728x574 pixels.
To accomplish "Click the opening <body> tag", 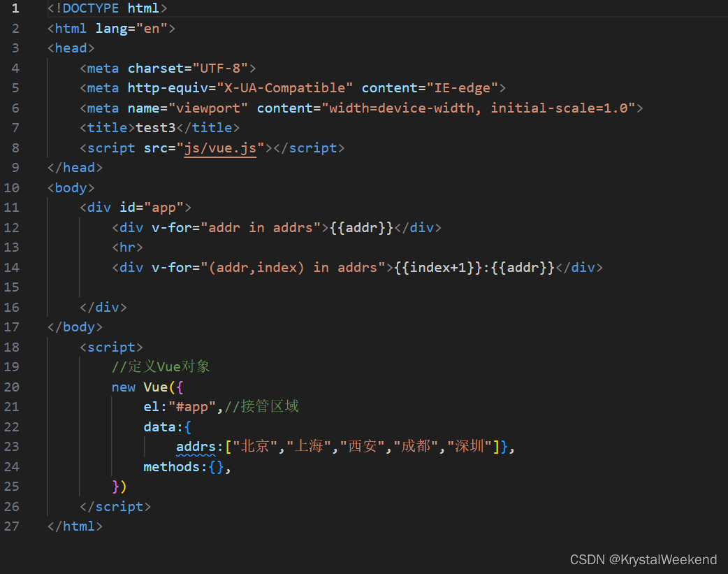I will 71,188.
